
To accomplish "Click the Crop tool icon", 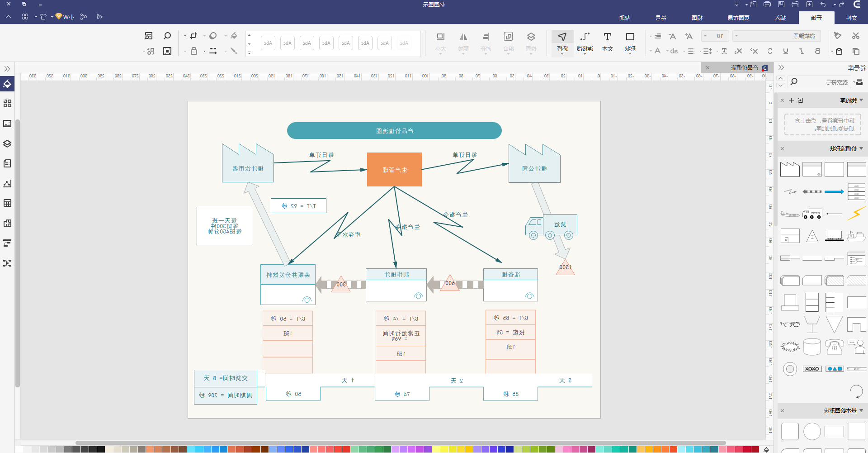I will [x=194, y=36].
